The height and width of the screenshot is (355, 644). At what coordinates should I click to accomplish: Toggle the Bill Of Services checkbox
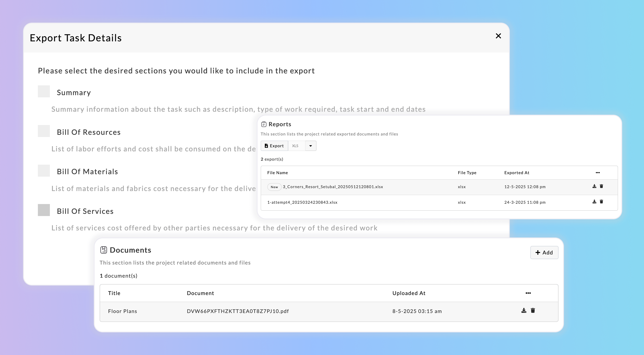click(44, 210)
